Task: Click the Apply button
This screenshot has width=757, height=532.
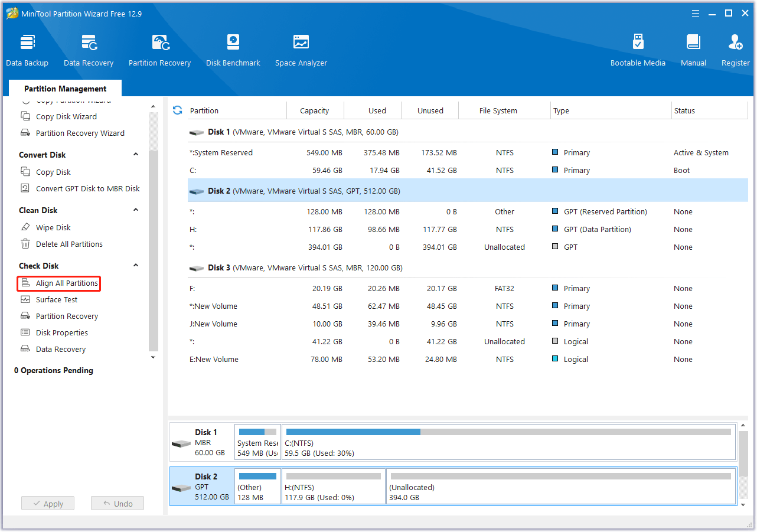Action: [48, 504]
